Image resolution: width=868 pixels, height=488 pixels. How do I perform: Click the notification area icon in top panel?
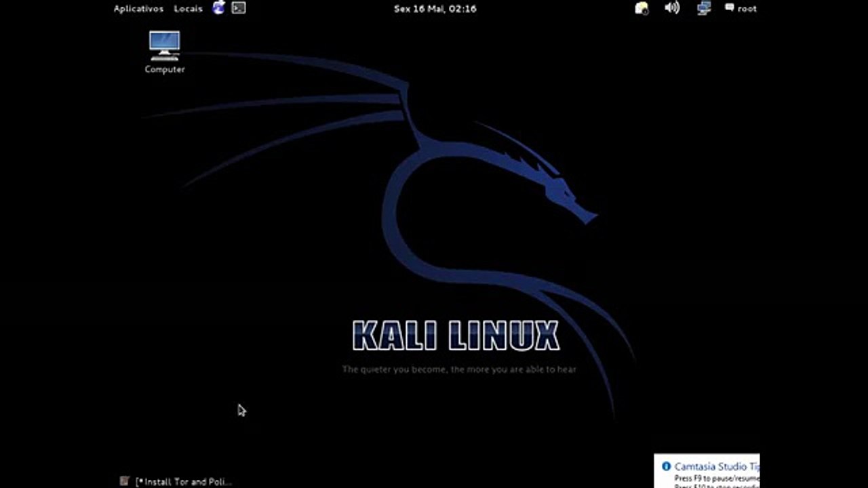coord(642,8)
